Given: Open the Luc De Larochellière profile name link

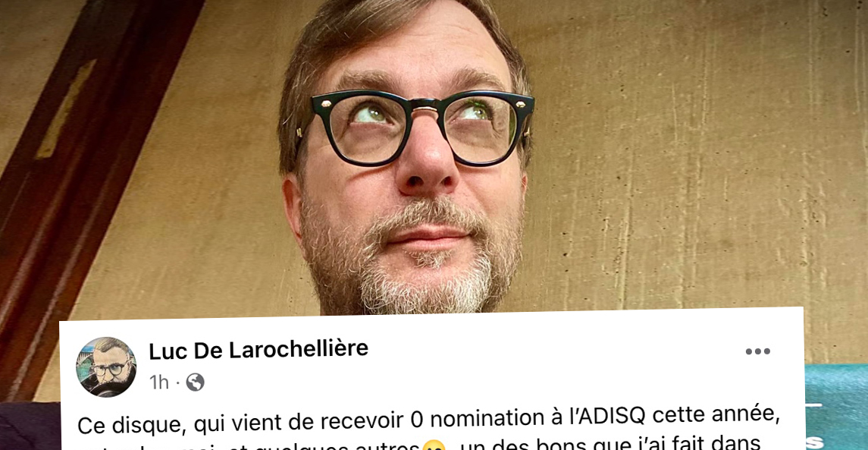Looking at the screenshot, I should tap(259, 349).
